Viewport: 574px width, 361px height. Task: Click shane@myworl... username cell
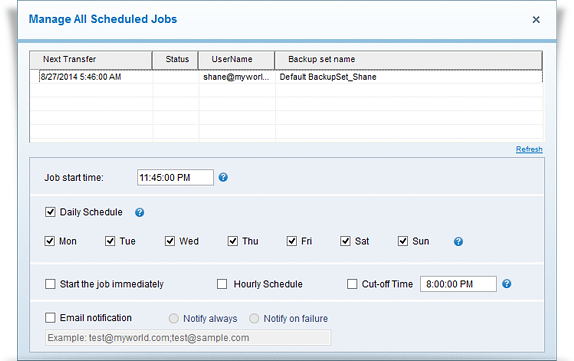(x=236, y=77)
